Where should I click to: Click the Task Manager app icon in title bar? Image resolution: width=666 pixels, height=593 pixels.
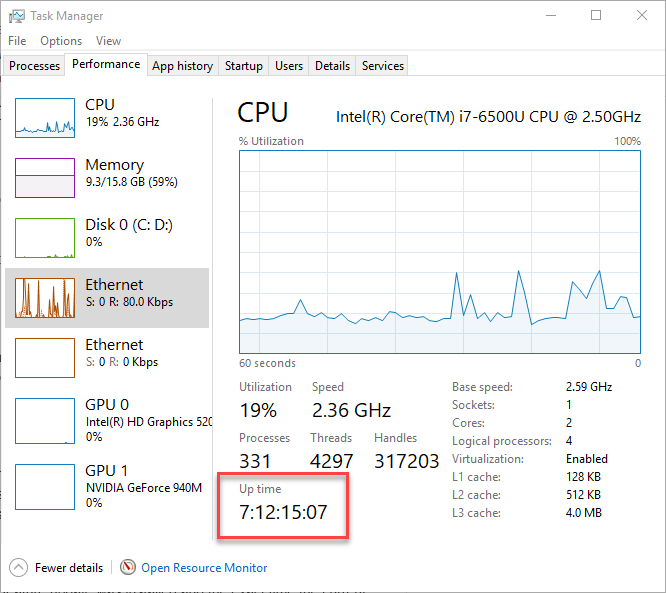point(17,16)
